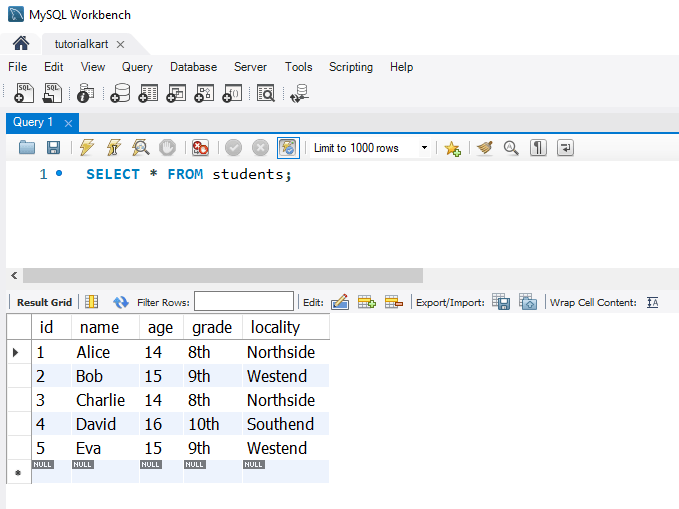The height and width of the screenshot is (509, 679).
Task: Sort by the age column header
Action: coord(162,327)
